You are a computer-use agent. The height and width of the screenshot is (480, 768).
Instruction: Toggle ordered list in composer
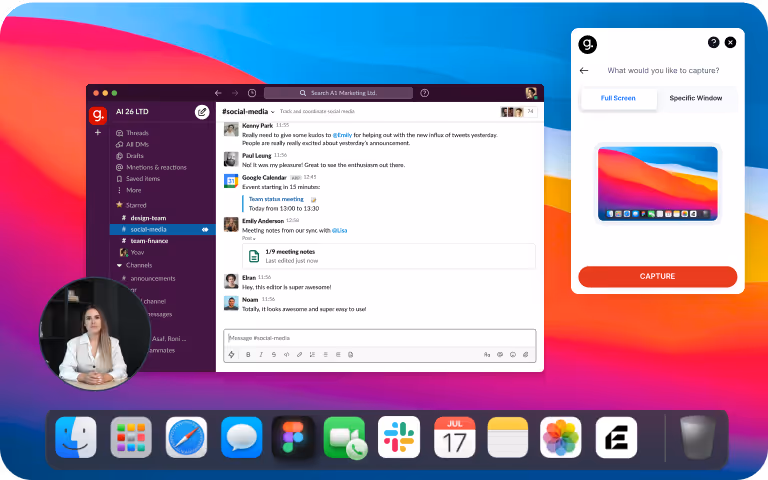click(x=312, y=355)
